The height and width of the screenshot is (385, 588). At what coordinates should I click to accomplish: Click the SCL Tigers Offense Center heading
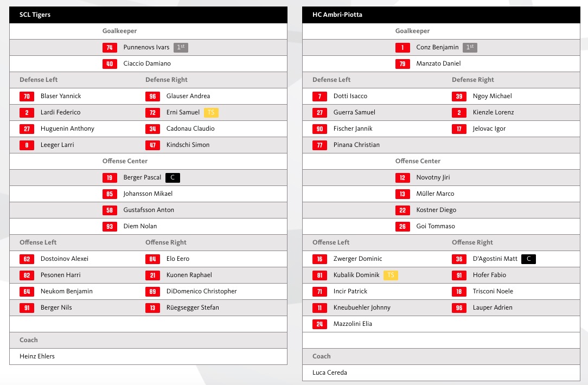(125, 161)
